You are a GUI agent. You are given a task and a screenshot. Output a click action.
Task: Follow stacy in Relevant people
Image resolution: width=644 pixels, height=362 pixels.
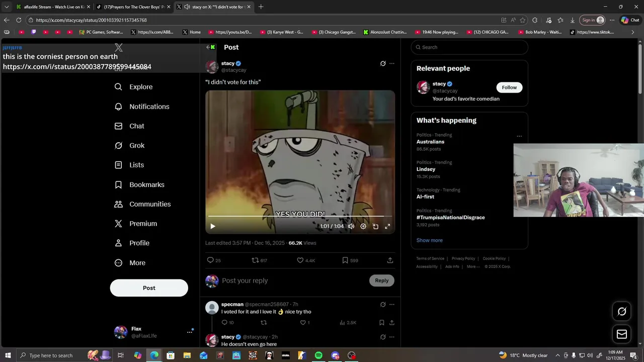click(509, 87)
